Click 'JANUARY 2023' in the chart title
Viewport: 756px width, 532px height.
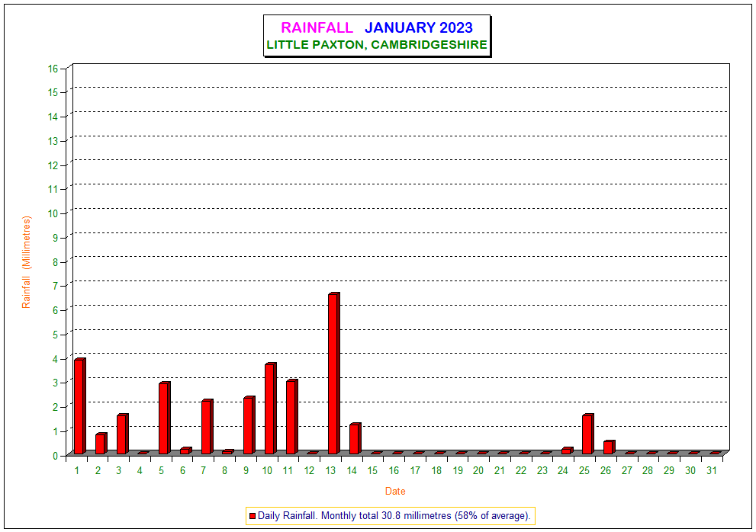click(x=419, y=27)
